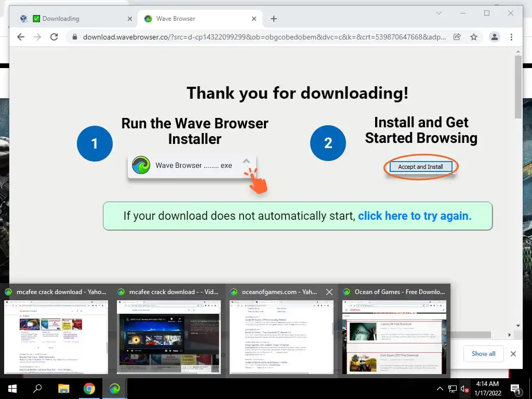This screenshot has height=399, width=532.
Task: Click the Accept and Install button
Action: (x=421, y=167)
